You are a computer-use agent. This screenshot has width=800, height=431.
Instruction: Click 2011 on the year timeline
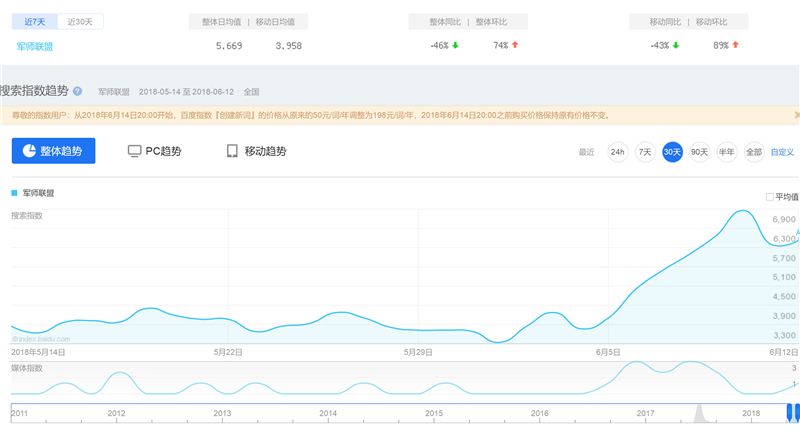click(19, 413)
